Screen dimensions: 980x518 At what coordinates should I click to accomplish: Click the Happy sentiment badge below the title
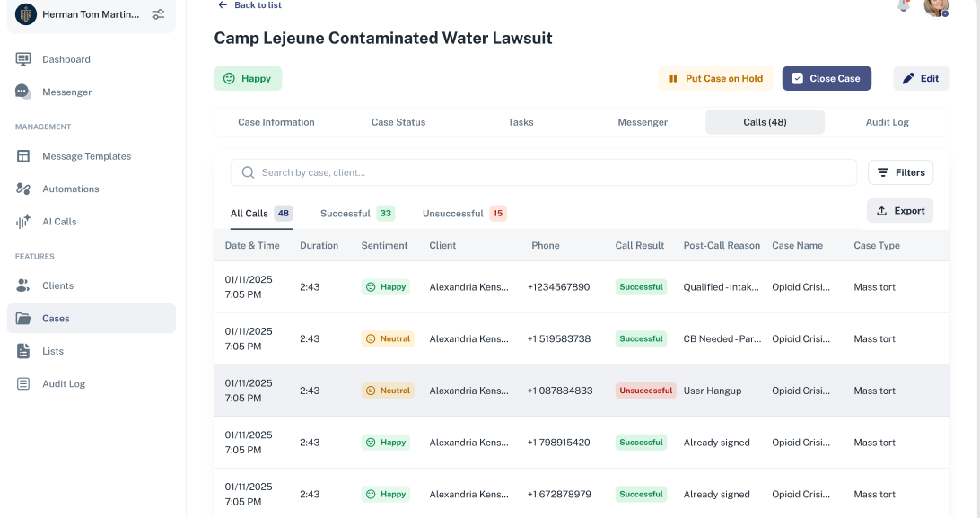[248, 79]
